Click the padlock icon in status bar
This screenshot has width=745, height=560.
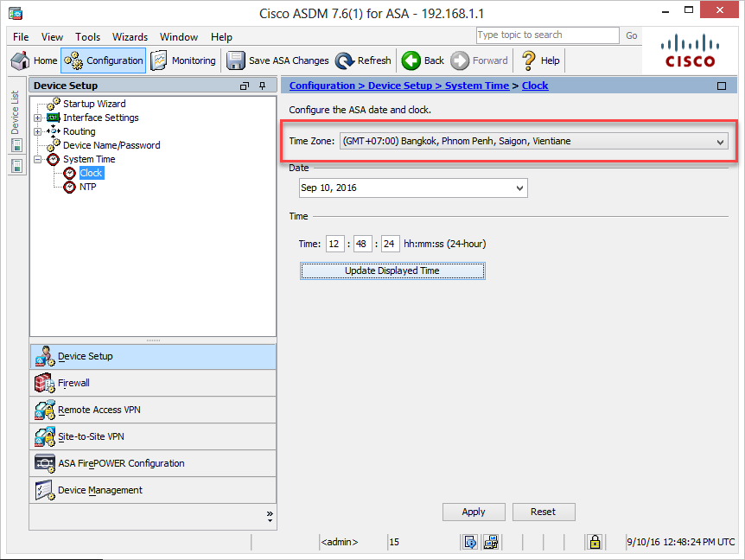click(595, 542)
